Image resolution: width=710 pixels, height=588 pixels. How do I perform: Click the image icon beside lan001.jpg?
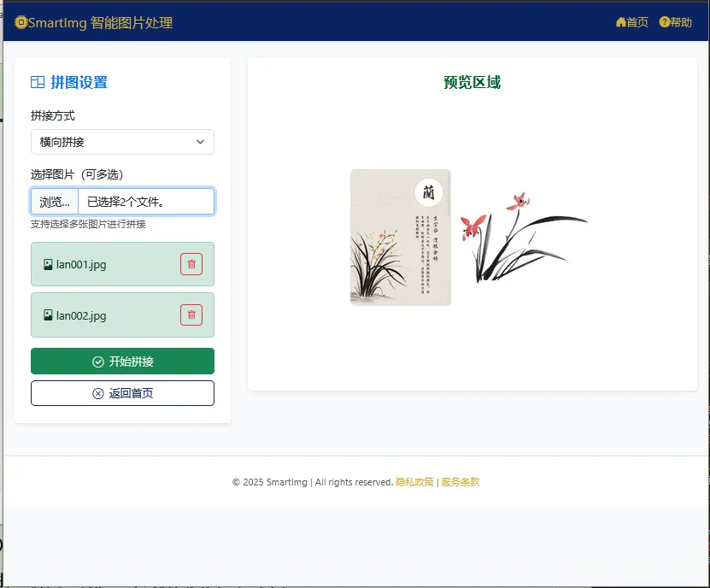coord(48,264)
